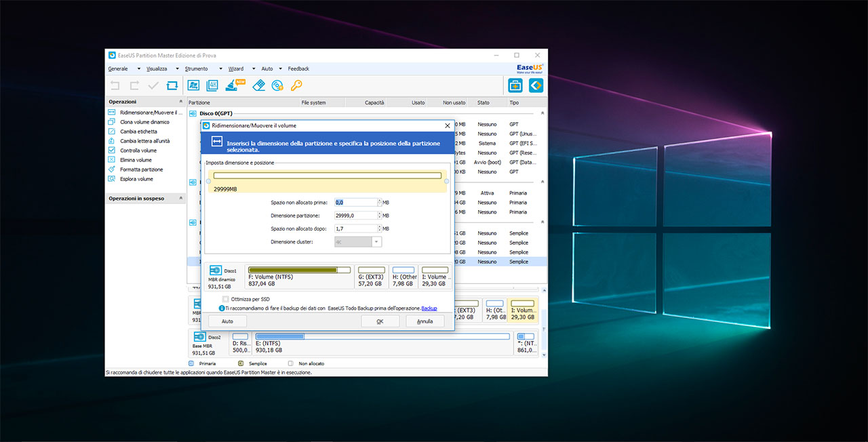Open the Aiuto menu dropdown arrow
The height and width of the screenshot is (442, 868).
(x=281, y=69)
